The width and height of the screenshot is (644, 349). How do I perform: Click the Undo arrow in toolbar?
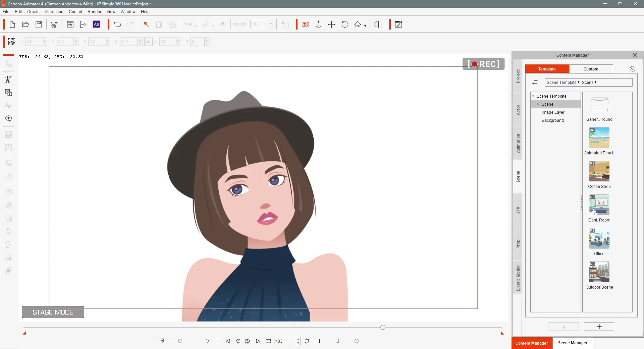click(x=117, y=24)
